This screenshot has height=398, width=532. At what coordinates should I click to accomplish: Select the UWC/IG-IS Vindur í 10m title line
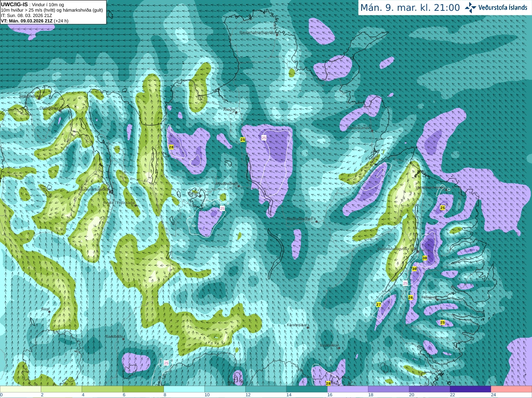pos(32,5)
